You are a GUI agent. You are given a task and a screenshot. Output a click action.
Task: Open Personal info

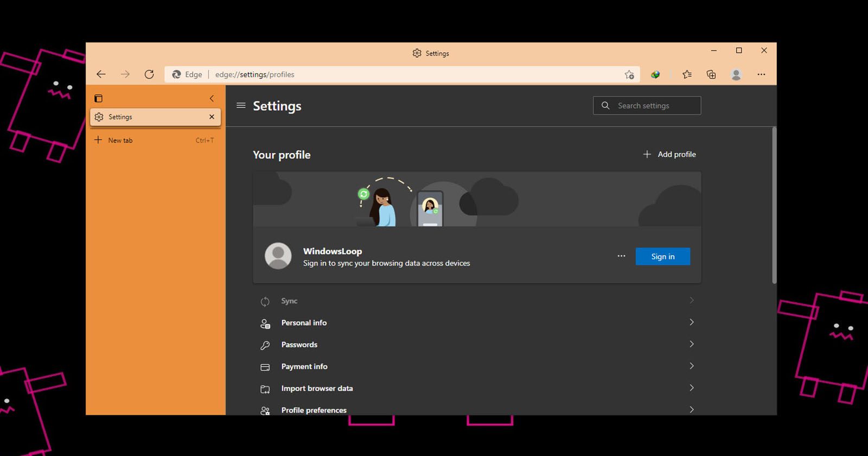coord(477,322)
